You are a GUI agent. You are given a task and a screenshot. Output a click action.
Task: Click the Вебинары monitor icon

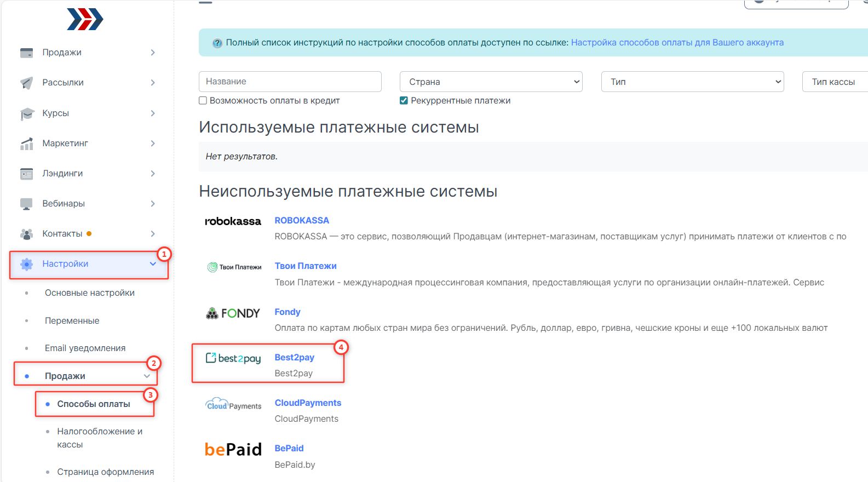click(26, 204)
